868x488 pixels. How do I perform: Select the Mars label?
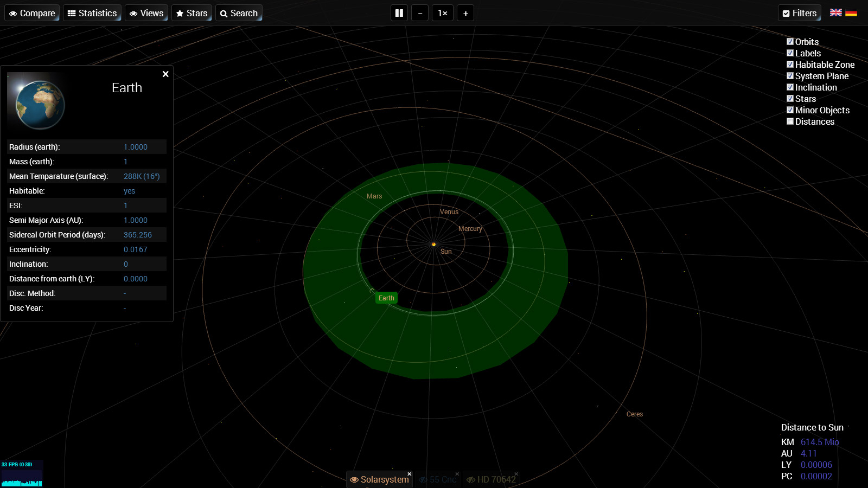pyautogui.click(x=374, y=196)
